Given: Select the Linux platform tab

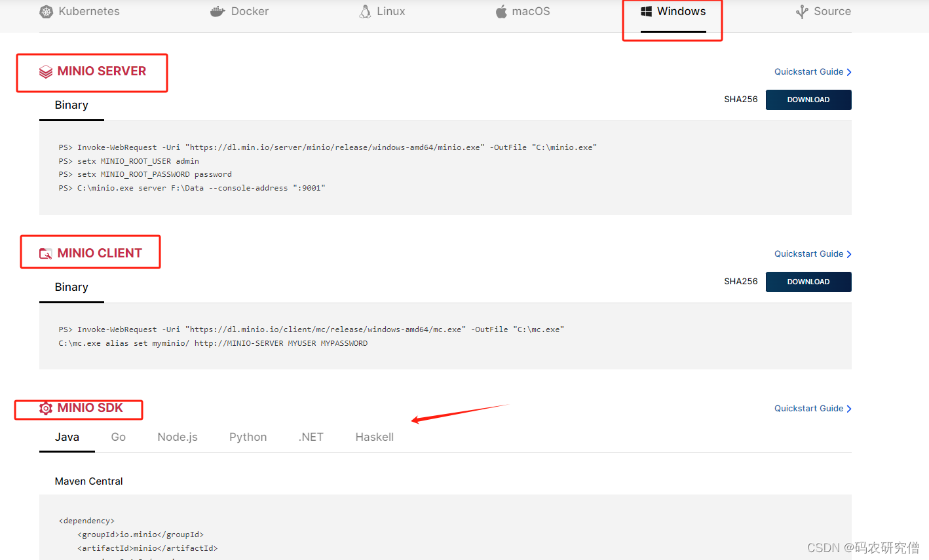Looking at the screenshot, I should (x=383, y=12).
